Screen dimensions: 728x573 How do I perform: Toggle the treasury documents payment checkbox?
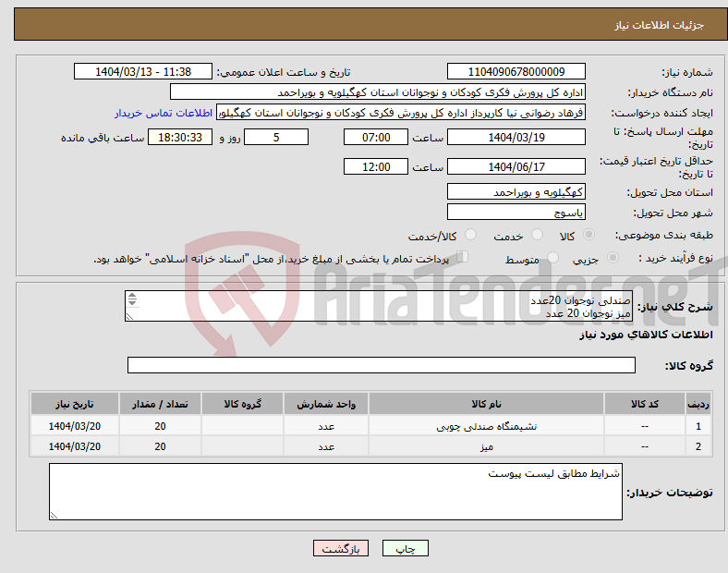(463, 257)
